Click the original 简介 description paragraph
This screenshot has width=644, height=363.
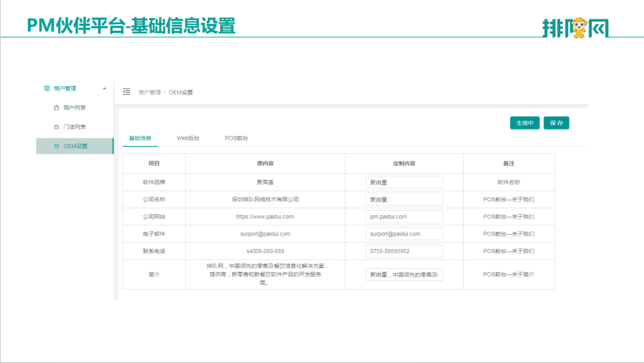coord(266,274)
